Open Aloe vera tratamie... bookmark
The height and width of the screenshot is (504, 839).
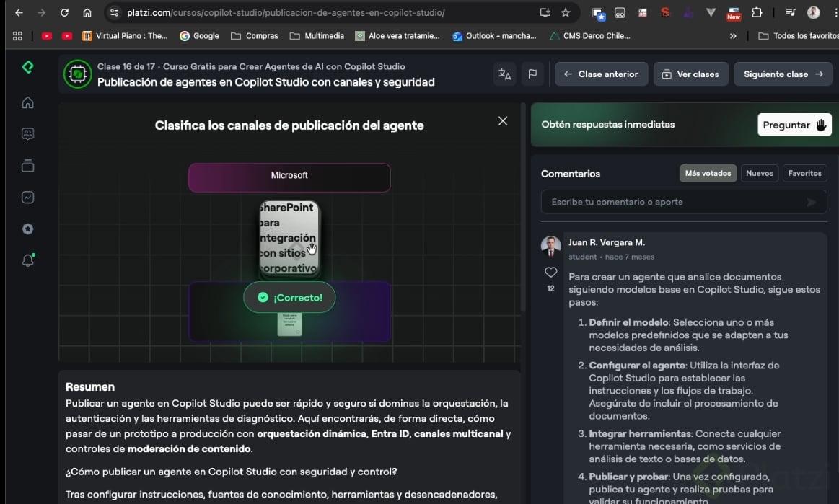(x=397, y=36)
